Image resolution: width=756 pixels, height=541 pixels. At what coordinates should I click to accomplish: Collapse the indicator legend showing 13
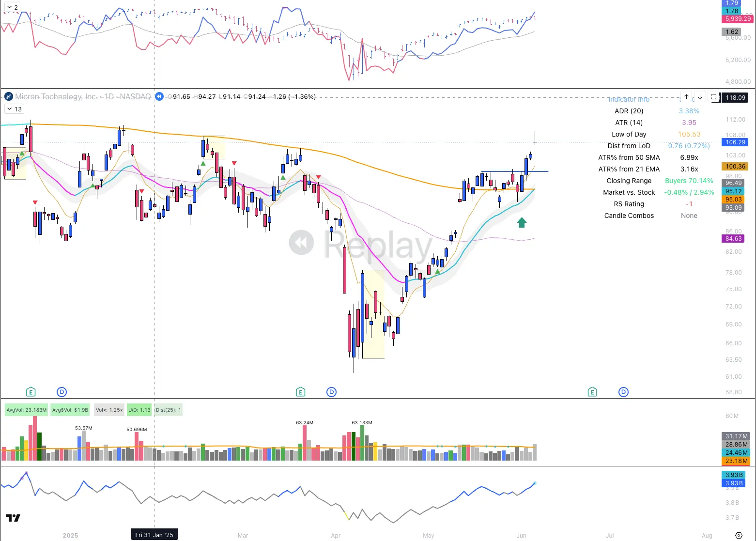coord(14,109)
